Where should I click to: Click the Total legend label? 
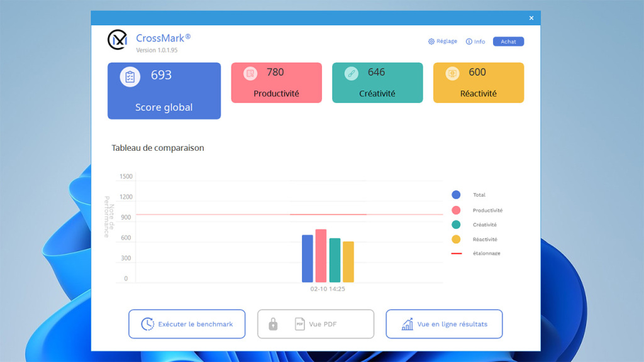(479, 195)
